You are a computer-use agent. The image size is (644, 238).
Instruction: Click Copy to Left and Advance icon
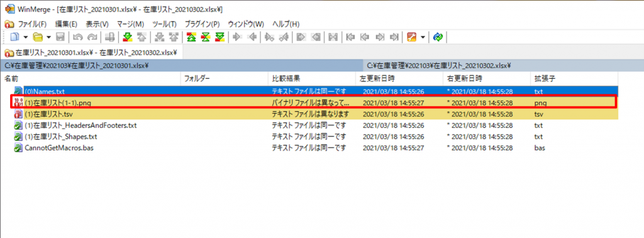[x=284, y=37]
